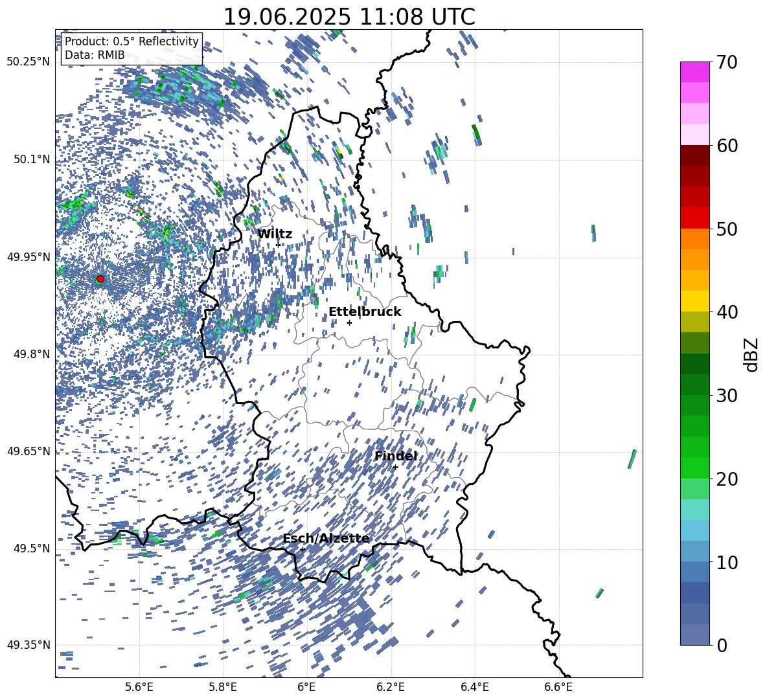This screenshot has width=767, height=700.
Task: Click the 49.95°N latitude label
Action: 29,256
